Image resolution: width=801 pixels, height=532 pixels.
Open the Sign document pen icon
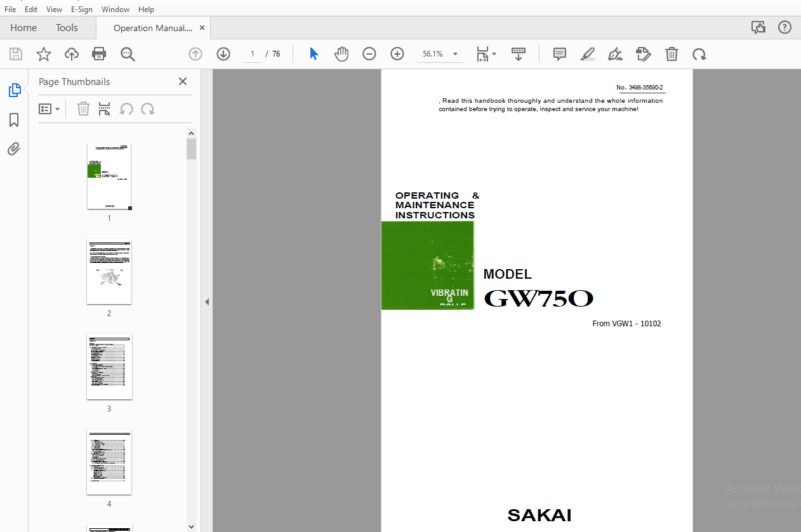coord(615,54)
